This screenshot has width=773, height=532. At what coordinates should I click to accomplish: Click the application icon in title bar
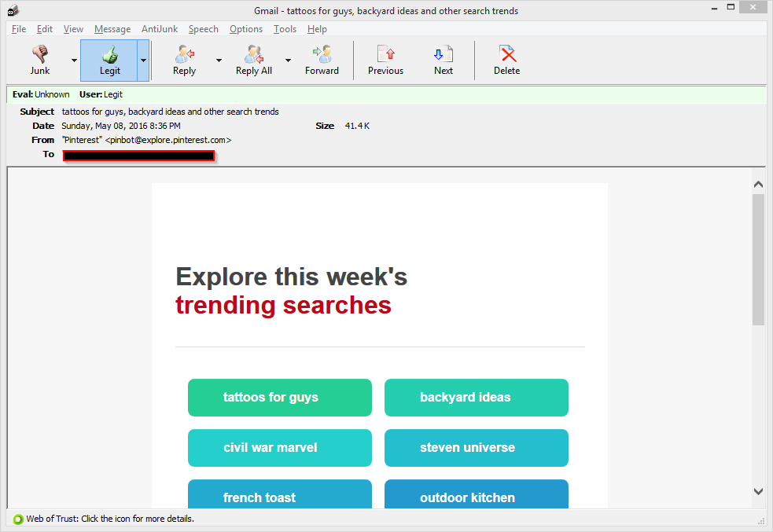coord(13,10)
